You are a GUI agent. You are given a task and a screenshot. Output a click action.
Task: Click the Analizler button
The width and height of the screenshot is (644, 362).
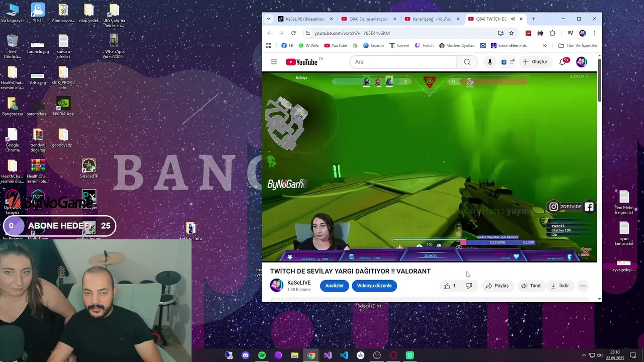335,286
